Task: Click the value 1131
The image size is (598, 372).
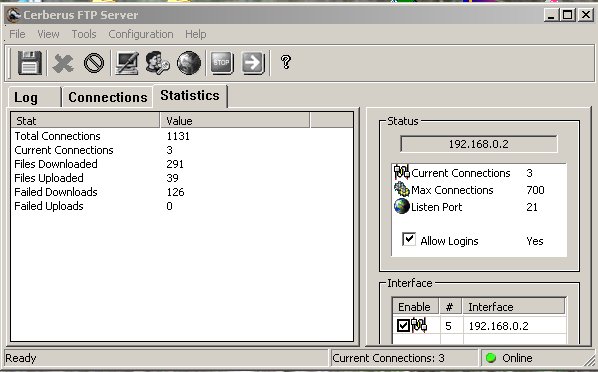Action: [x=178, y=136]
